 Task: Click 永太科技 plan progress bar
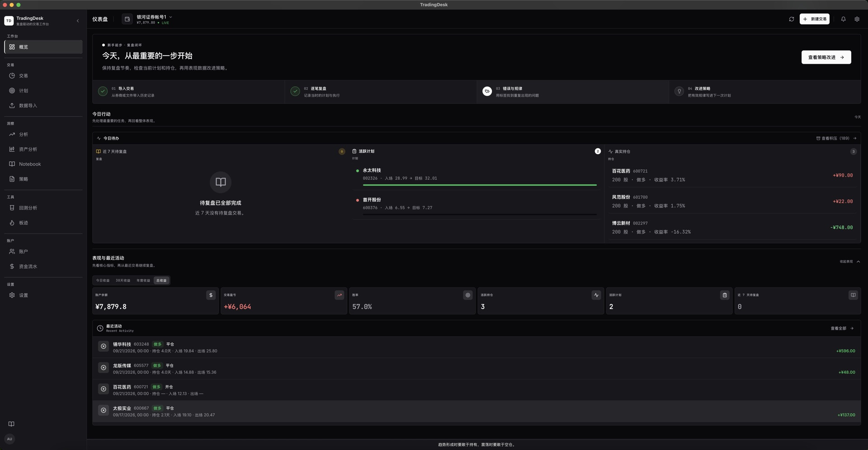(x=480, y=185)
